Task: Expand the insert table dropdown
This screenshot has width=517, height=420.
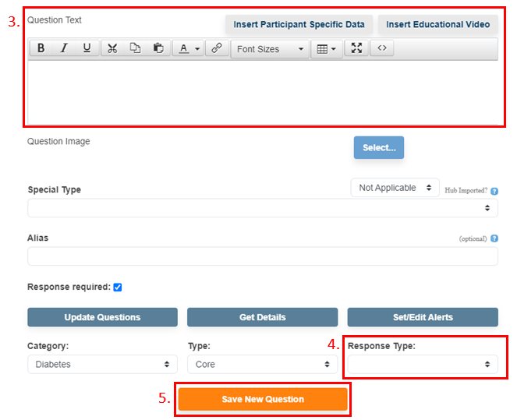Action: [x=327, y=49]
